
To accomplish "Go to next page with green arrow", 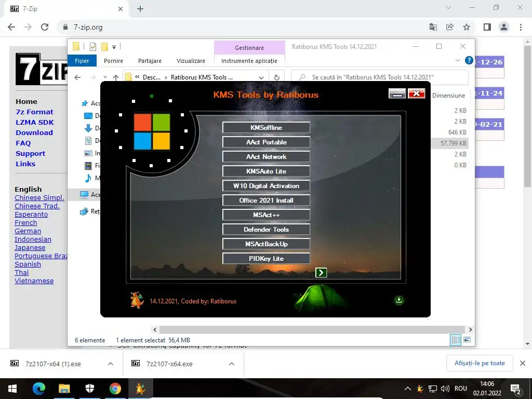I will (321, 272).
